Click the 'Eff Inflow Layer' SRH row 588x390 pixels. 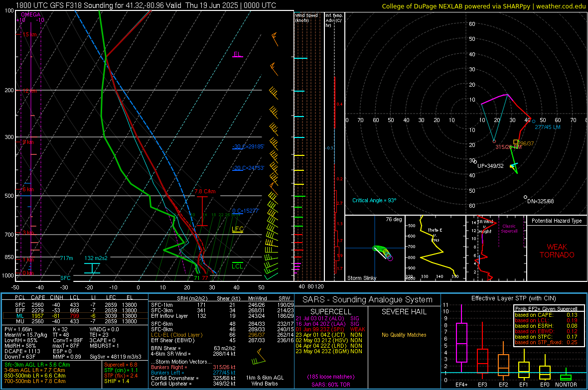tap(222, 316)
